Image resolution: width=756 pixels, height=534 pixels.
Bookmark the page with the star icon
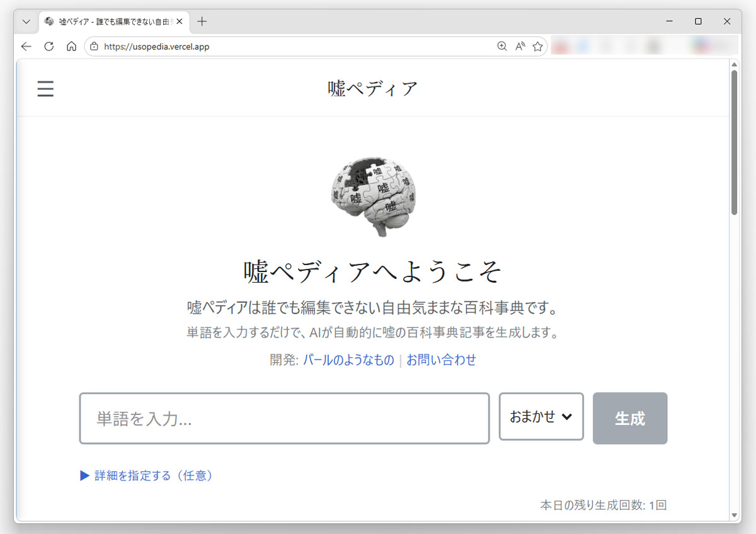click(537, 46)
